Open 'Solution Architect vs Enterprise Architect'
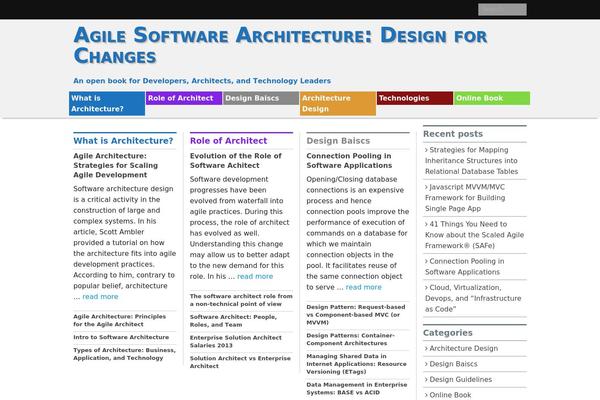 [240, 362]
